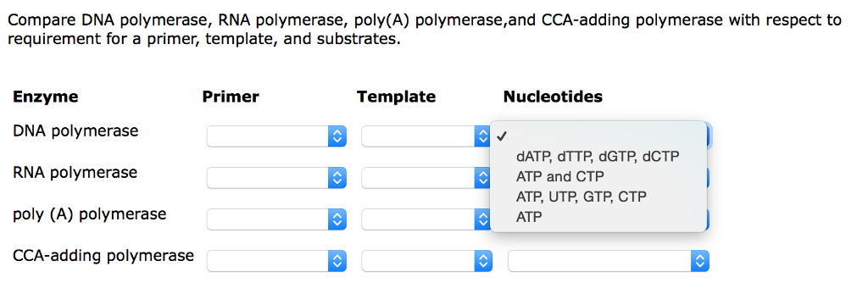Click the CCA-adding Template stepper arrows

click(x=483, y=261)
